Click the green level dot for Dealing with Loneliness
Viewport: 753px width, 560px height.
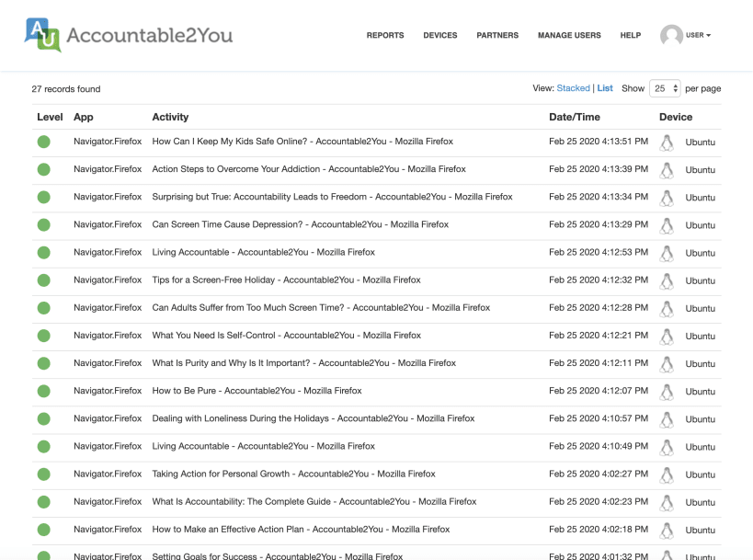tap(44, 418)
